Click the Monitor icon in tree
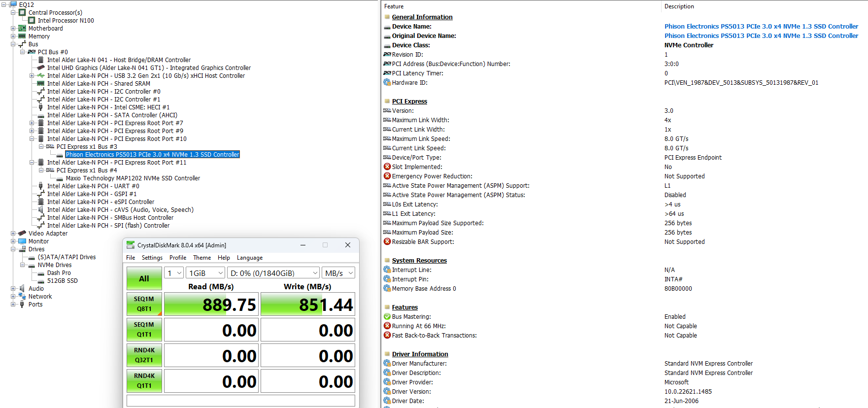The width and height of the screenshot is (868, 408). (x=22, y=241)
